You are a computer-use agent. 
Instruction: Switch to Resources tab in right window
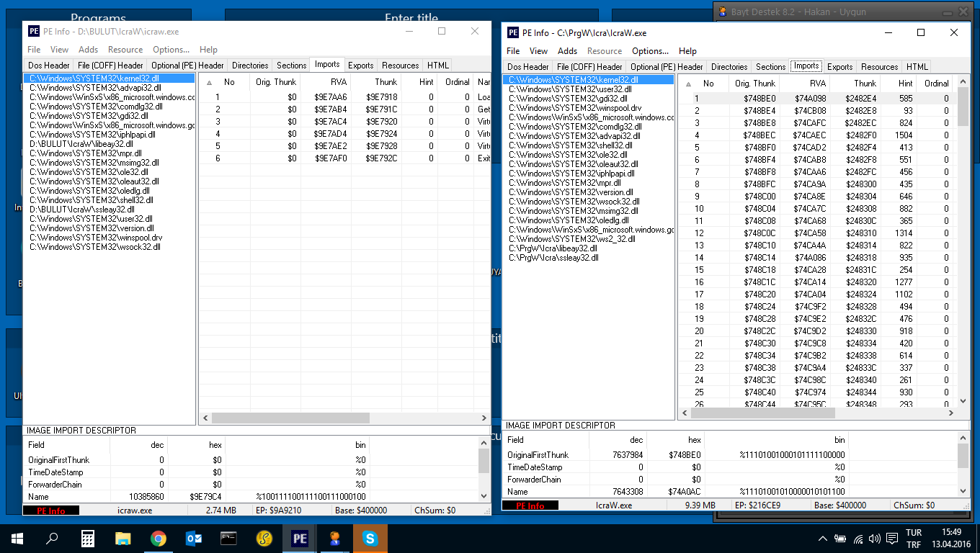(879, 67)
